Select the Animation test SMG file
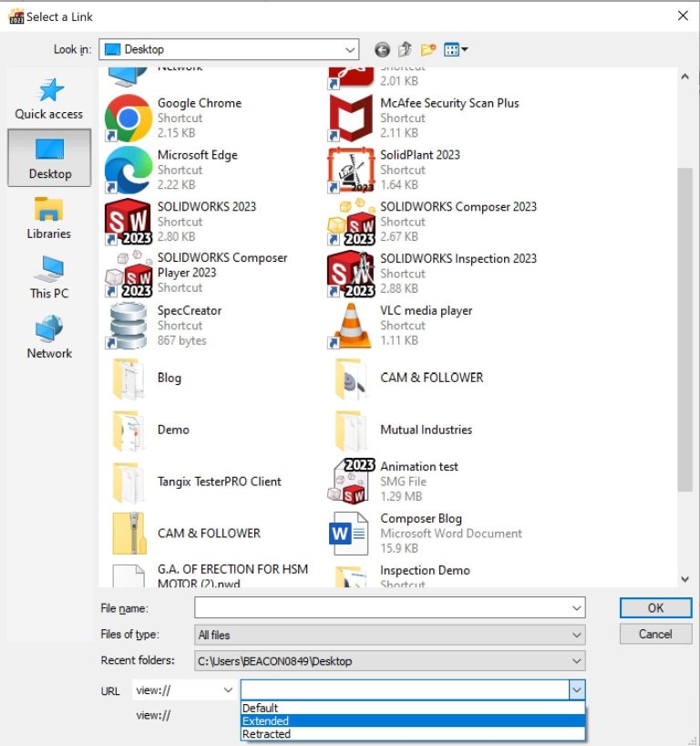 click(x=393, y=481)
